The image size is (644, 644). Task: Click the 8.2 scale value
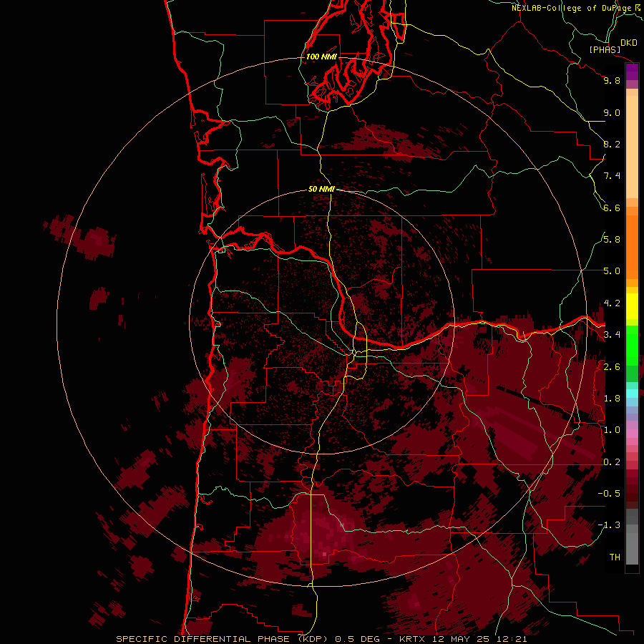pyautogui.click(x=612, y=144)
